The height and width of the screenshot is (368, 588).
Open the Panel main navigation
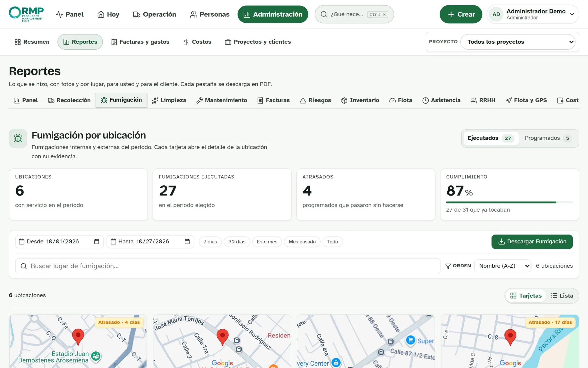[70, 14]
